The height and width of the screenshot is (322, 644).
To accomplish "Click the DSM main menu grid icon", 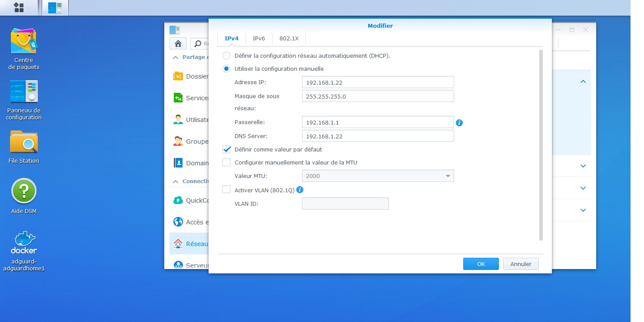I will click(x=19, y=7).
